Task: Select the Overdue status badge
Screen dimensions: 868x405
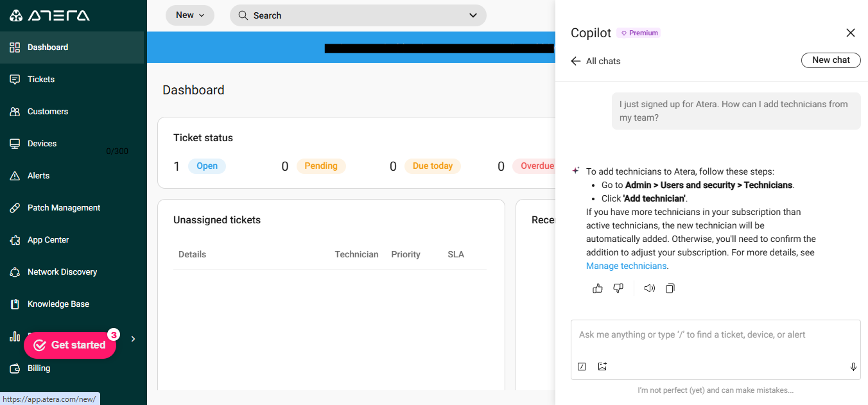Action: [535, 166]
